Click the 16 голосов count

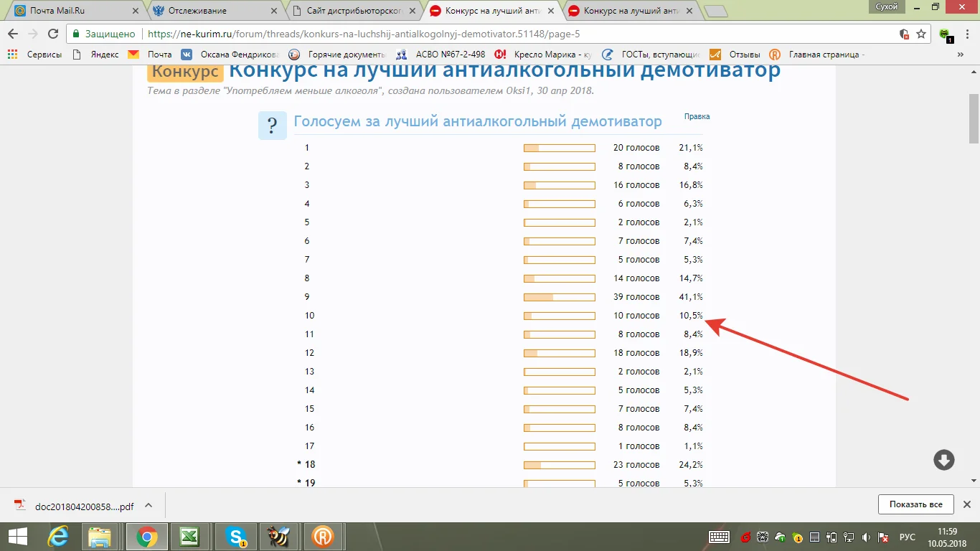(636, 185)
